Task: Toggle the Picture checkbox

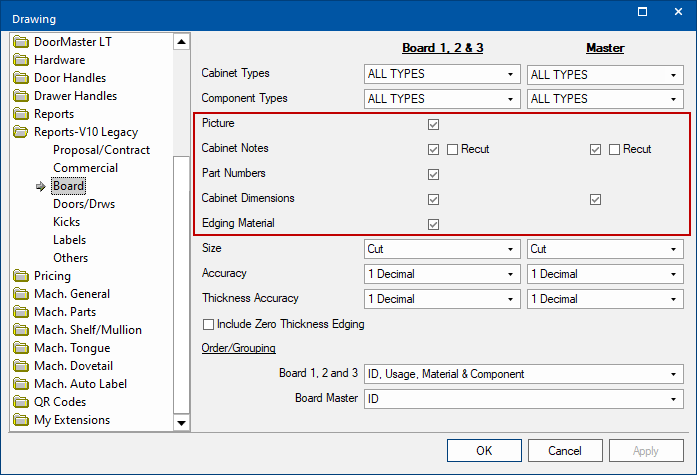Action: [x=433, y=124]
